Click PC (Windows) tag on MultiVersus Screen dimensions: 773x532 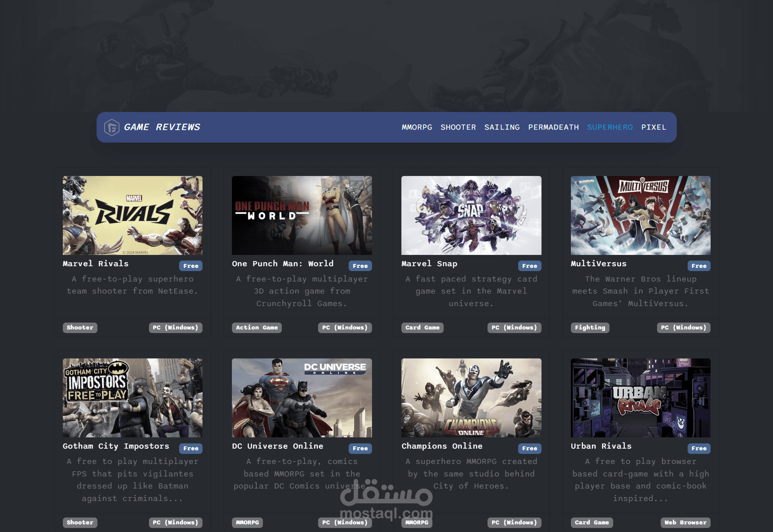[x=684, y=328]
